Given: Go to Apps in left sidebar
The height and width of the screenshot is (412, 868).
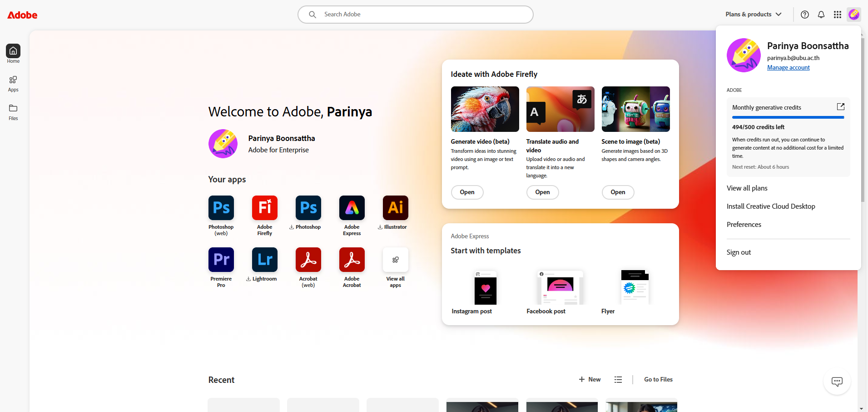Looking at the screenshot, I should click(13, 83).
